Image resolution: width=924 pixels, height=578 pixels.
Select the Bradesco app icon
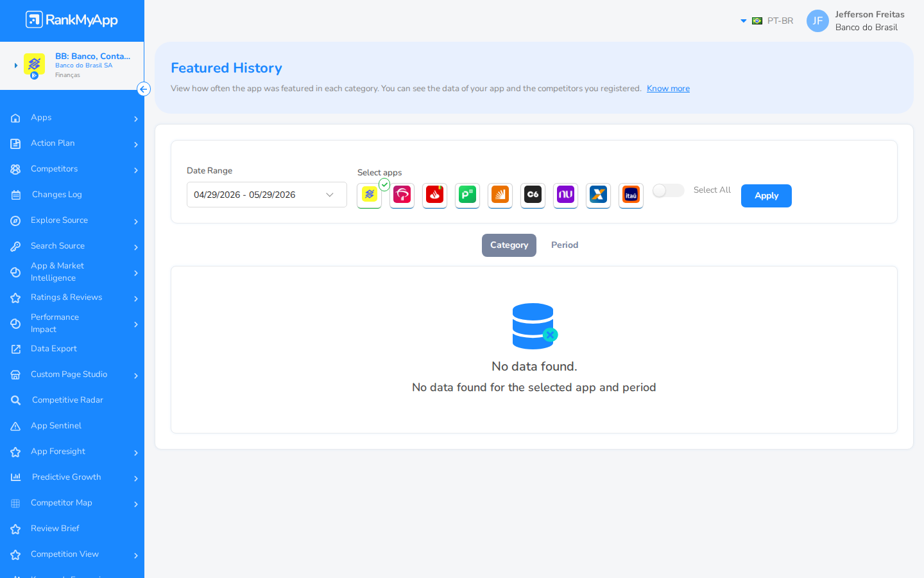point(402,195)
